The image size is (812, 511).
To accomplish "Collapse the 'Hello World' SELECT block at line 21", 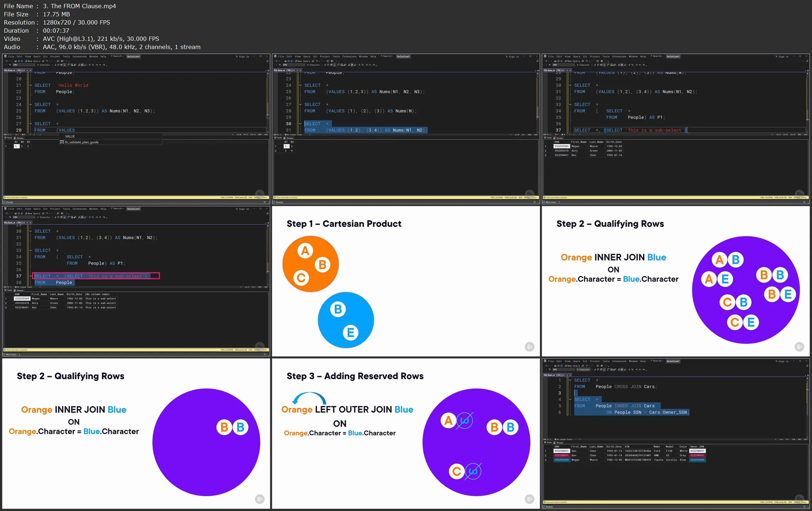I will (x=31, y=85).
